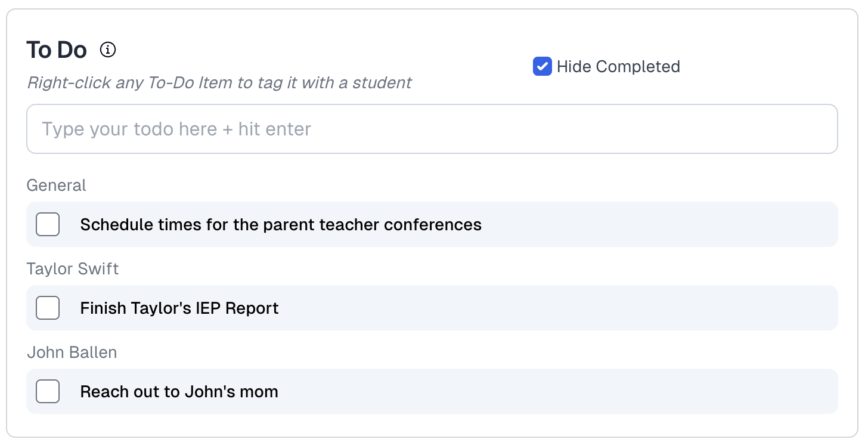Image resolution: width=868 pixels, height=445 pixels.
Task: Click the word 'conferences' in the General todo
Action: tap(432, 225)
